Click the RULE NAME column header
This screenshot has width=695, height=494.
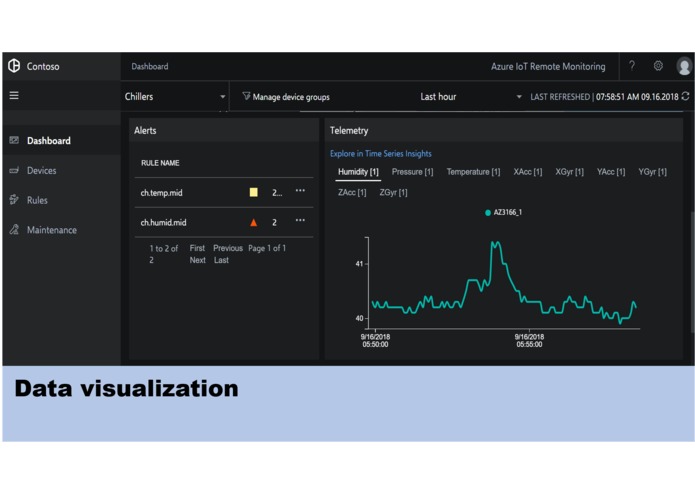coord(160,163)
